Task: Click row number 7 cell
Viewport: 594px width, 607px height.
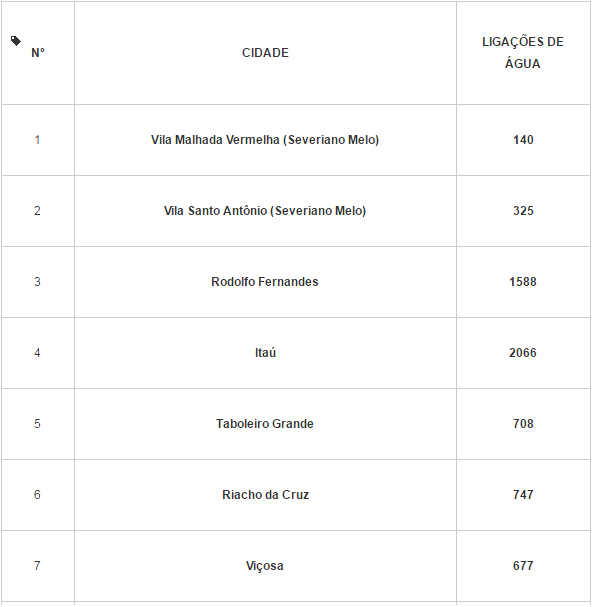Action: [x=37, y=566]
